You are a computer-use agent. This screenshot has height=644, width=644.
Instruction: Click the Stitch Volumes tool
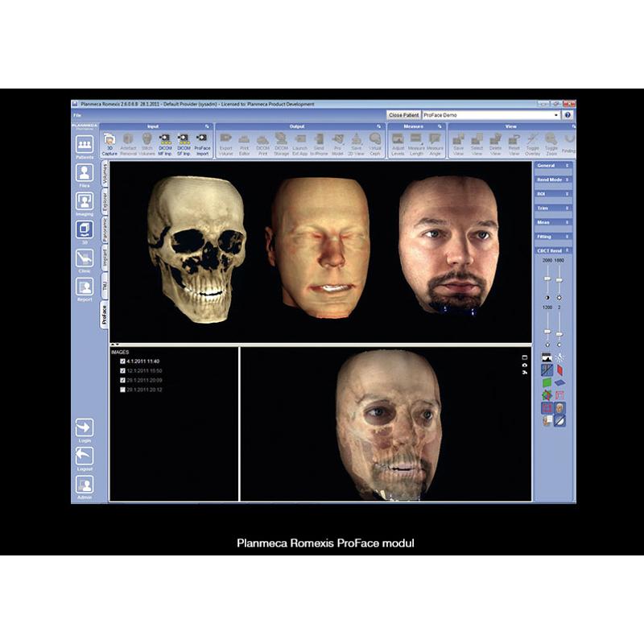click(147, 144)
